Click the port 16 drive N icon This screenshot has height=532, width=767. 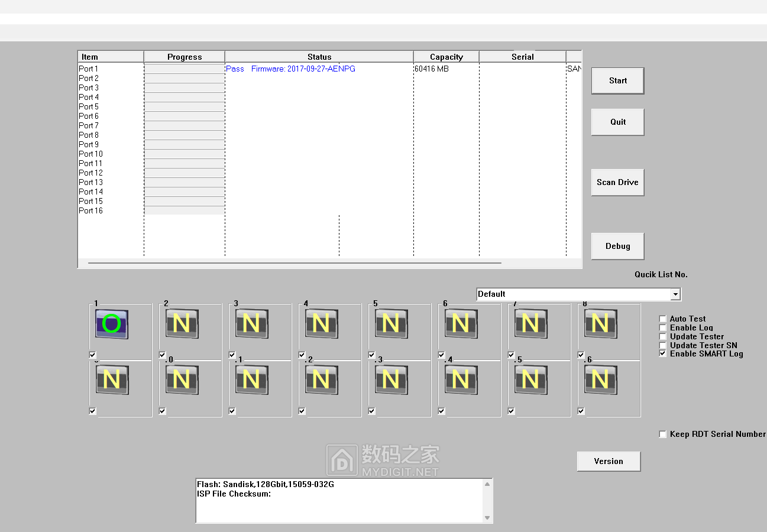pyautogui.click(x=600, y=379)
